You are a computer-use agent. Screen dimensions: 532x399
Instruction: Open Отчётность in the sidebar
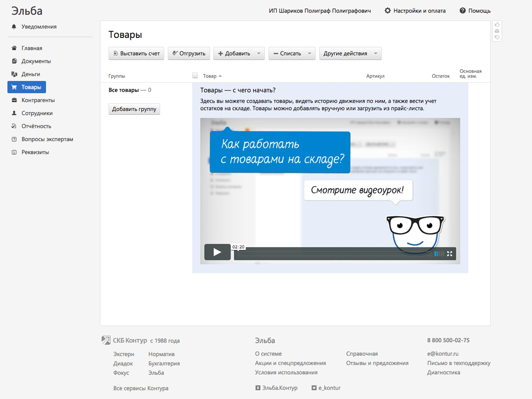pos(36,126)
